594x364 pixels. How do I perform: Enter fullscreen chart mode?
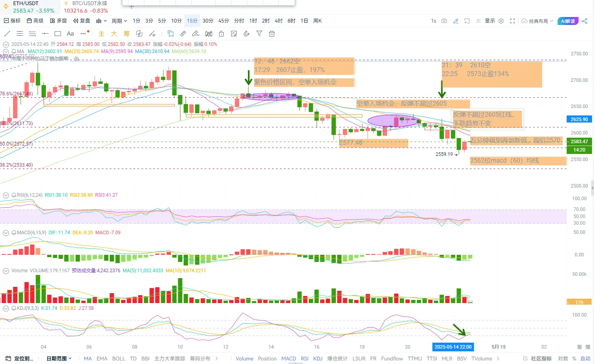[512, 21]
